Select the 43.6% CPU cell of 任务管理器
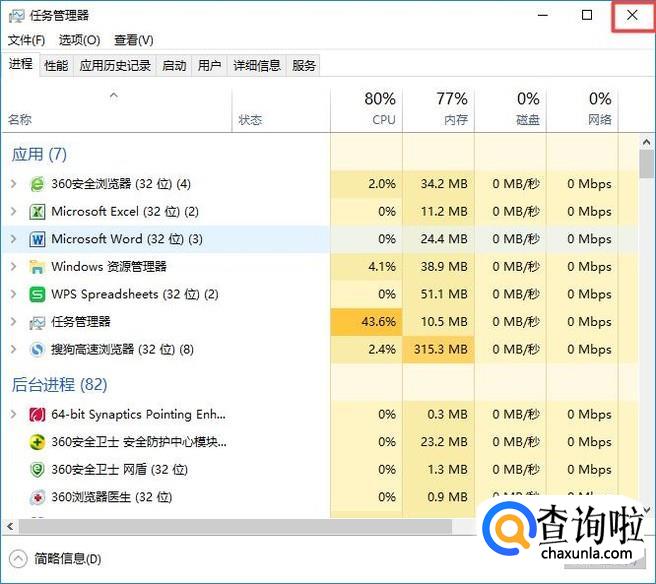 [366, 322]
